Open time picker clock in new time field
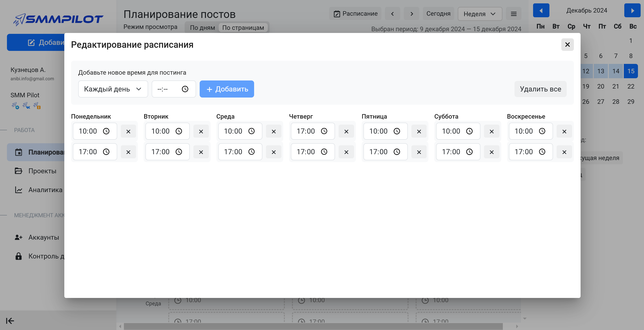This screenshot has width=644, height=330. click(x=185, y=89)
